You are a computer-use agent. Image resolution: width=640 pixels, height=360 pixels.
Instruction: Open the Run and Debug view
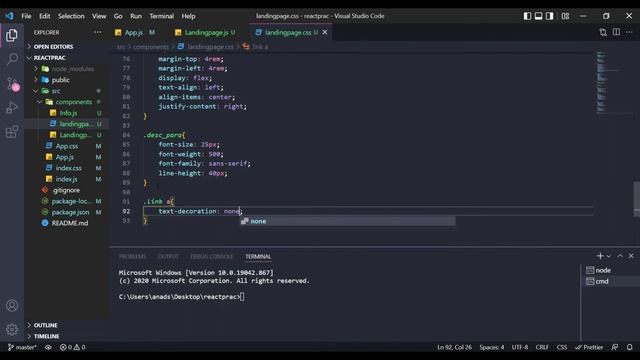click(12, 107)
